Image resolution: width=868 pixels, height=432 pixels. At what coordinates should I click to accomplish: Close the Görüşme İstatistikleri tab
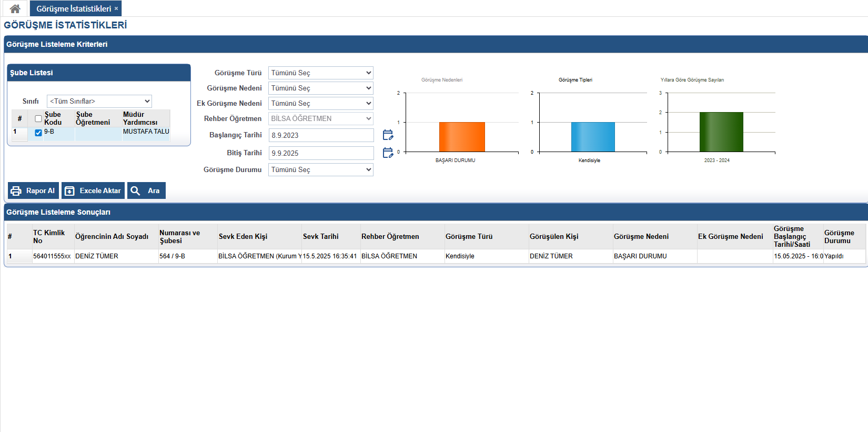click(x=116, y=8)
